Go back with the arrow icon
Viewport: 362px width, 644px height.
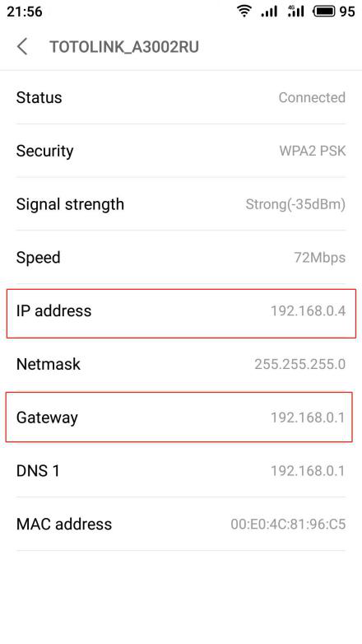coord(22,47)
